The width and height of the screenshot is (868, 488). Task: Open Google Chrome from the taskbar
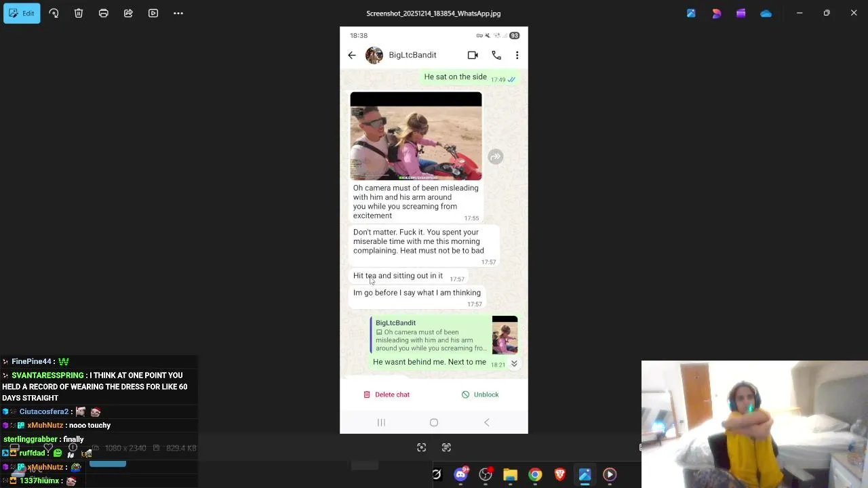[535, 474]
